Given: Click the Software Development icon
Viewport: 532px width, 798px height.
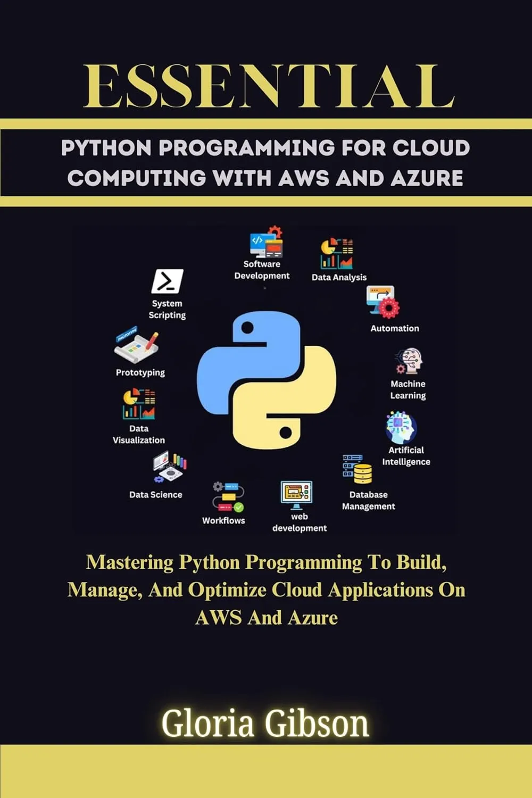Looking at the screenshot, I should [x=266, y=242].
